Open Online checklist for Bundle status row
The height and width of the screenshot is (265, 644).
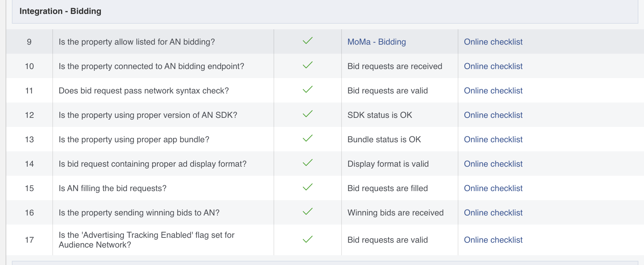[x=493, y=139]
